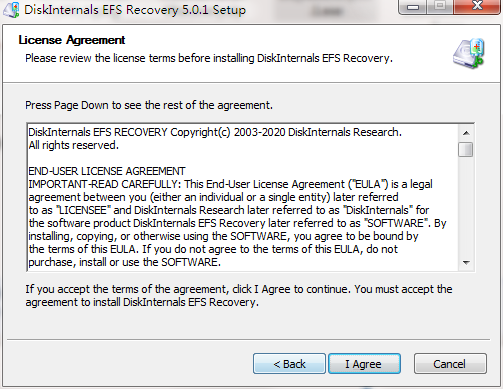Click the purchase, install or use line
The width and height of the screenshot is (503, 389).
[124, 262]
